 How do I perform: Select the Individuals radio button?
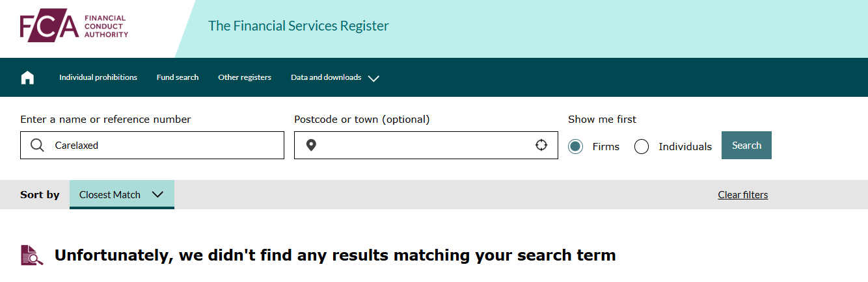click(642, 146)
